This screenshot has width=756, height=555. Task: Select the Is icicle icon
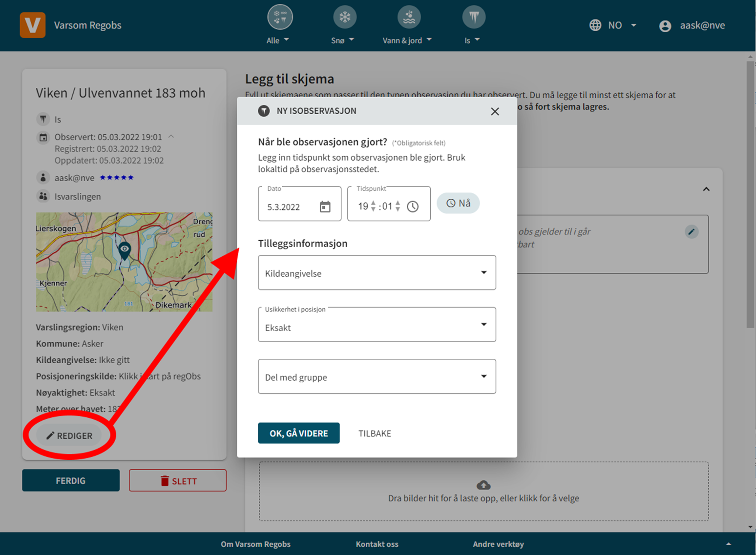(x=473, y=17)
